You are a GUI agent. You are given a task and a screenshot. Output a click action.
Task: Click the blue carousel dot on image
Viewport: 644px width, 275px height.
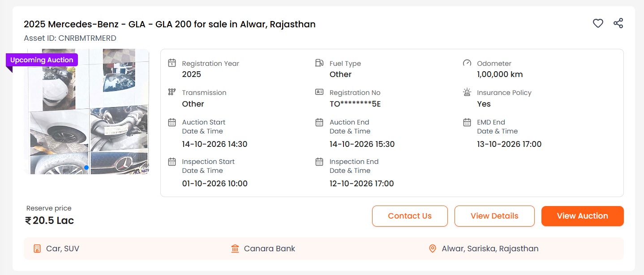click(86, 168)
